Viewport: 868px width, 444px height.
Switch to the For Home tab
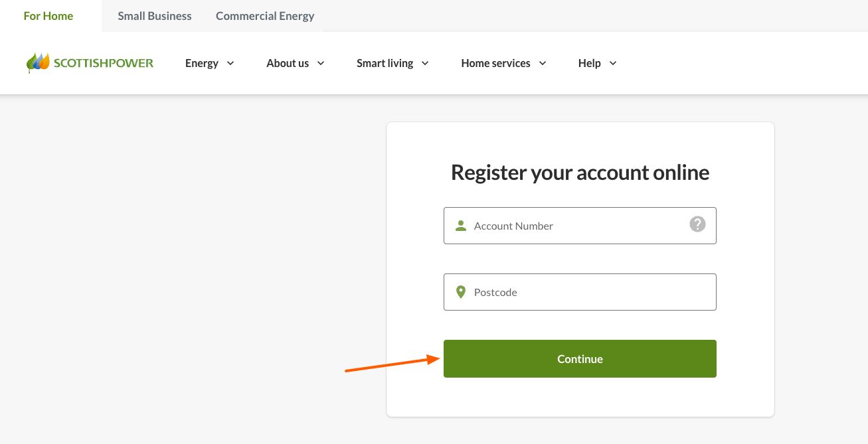(48, 15)
